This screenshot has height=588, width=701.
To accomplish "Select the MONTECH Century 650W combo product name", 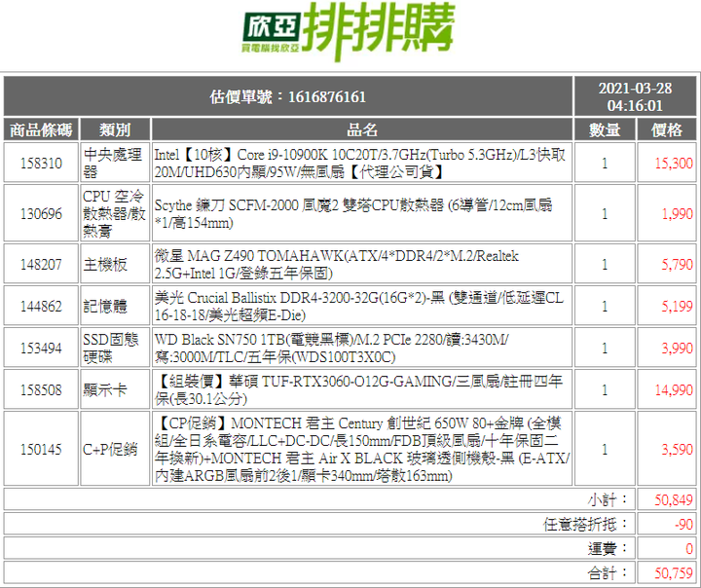I will pos(362,449).
